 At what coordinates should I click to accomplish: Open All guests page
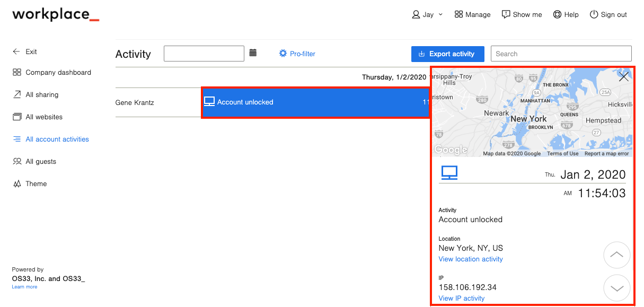(x=41, y=162)
